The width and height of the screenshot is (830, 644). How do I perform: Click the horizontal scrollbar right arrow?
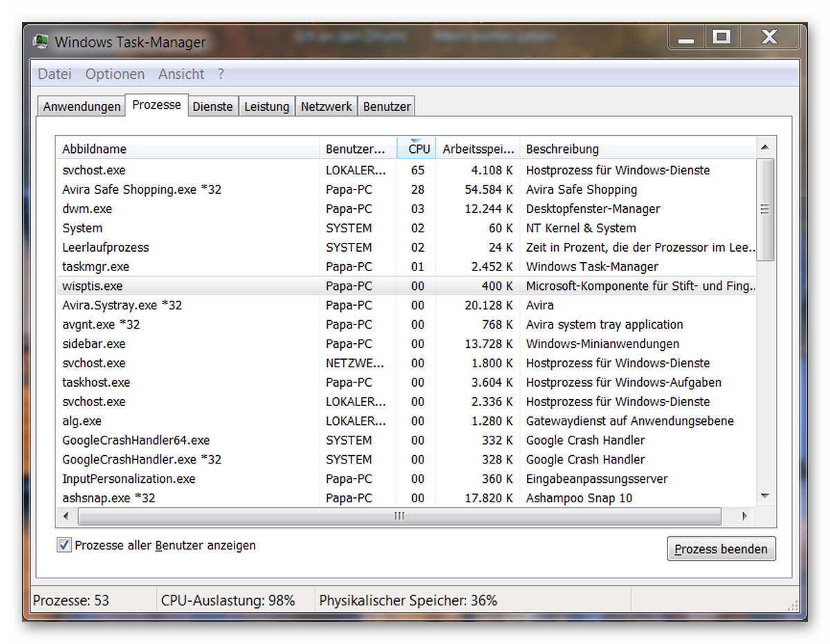pyautogui.click(x=745, y=516)
